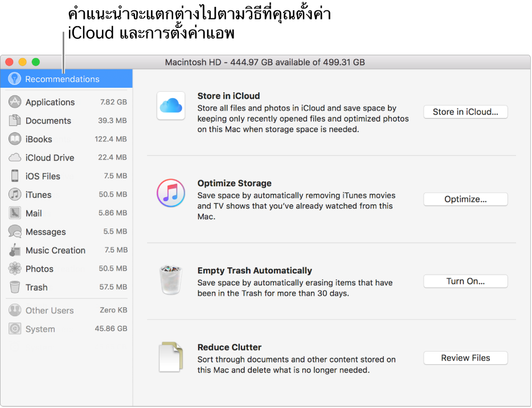Click the Empty Trash Automatically heading

tap(255, 271)
